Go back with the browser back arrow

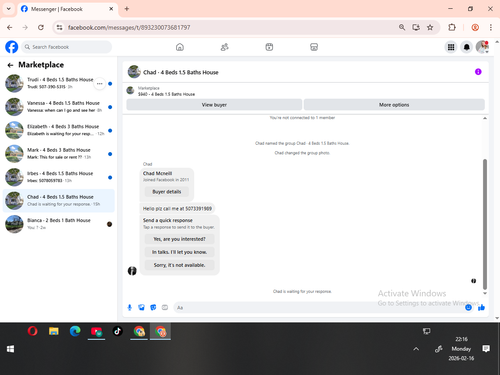coord(10,27)
